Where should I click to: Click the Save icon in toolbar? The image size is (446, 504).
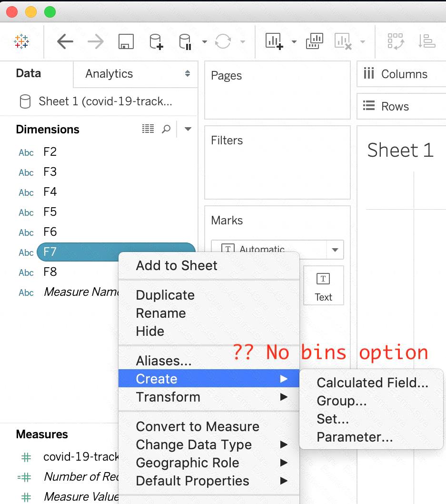(126, 41)
